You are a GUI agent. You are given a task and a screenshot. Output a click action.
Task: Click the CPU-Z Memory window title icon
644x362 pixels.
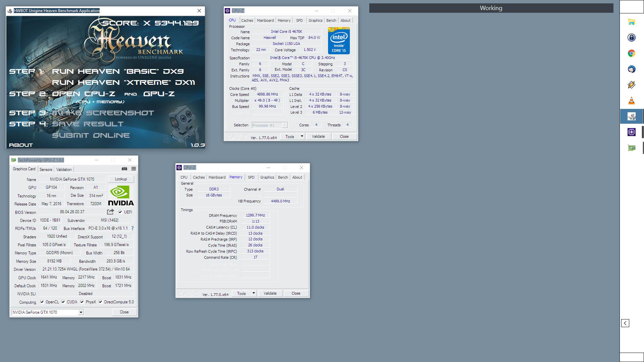pyautogui.click(x=179, y=168)
